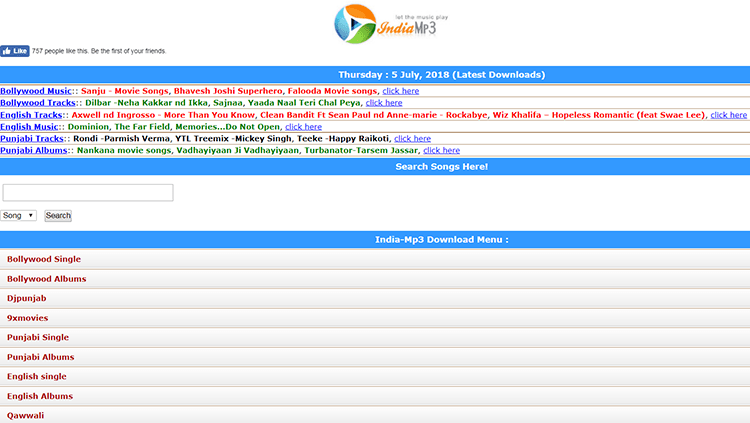Image resolution: width=750 pixels, height=423 pixels.
Task: Click 'Wiz Khalifa – Hopeless Romantic' text
Action: [x=599, y=115]
